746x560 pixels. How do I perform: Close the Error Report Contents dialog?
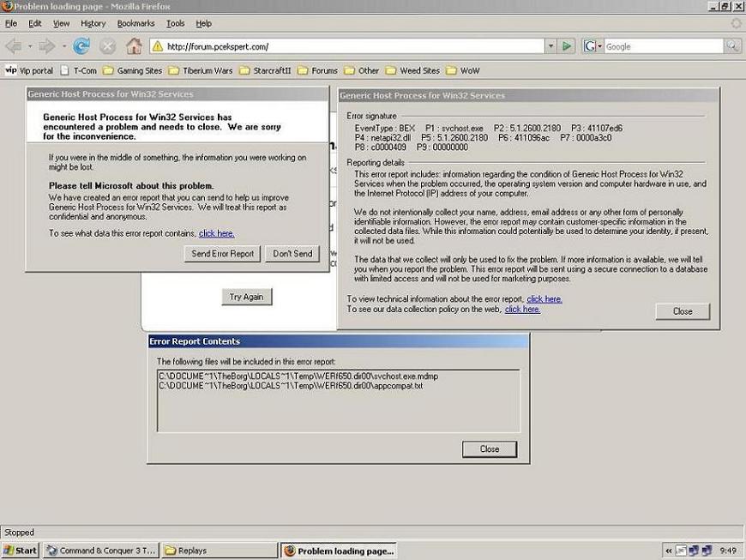489,449
